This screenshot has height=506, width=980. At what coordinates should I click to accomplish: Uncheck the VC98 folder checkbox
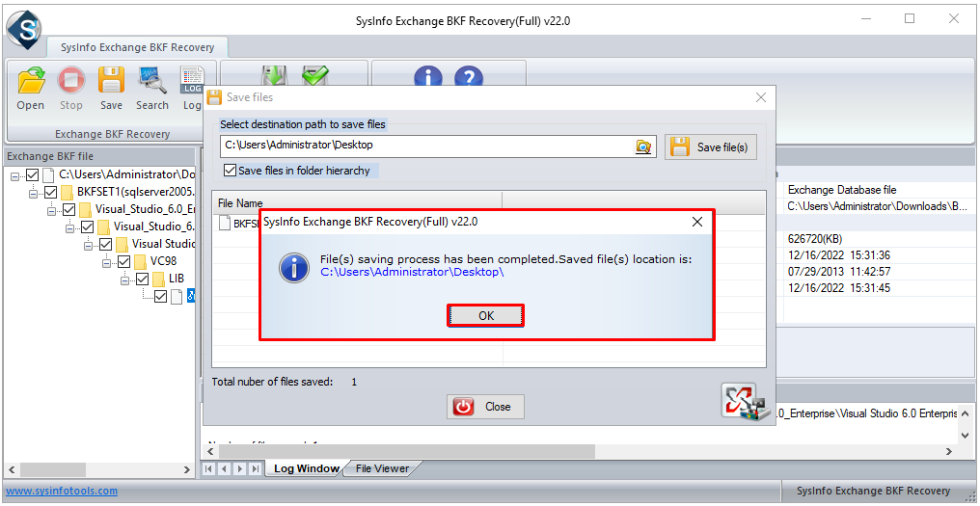pyautogui.click(x=124, y=261)
